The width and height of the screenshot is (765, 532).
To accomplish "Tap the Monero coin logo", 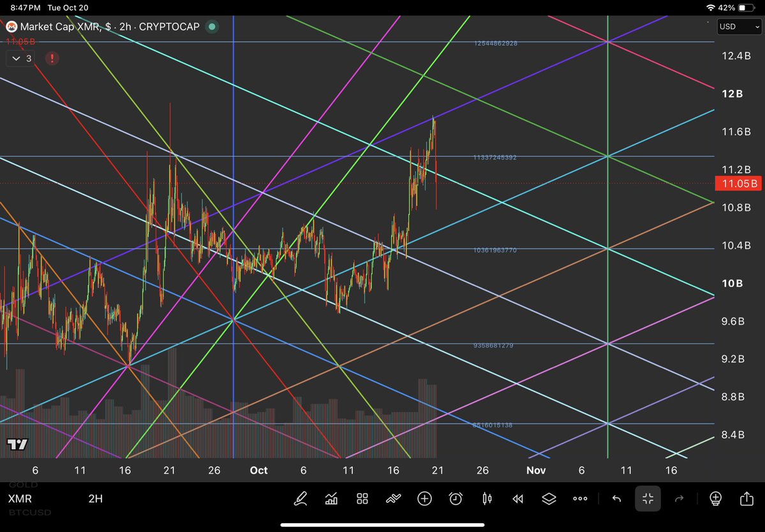I will tap(11, 26).
